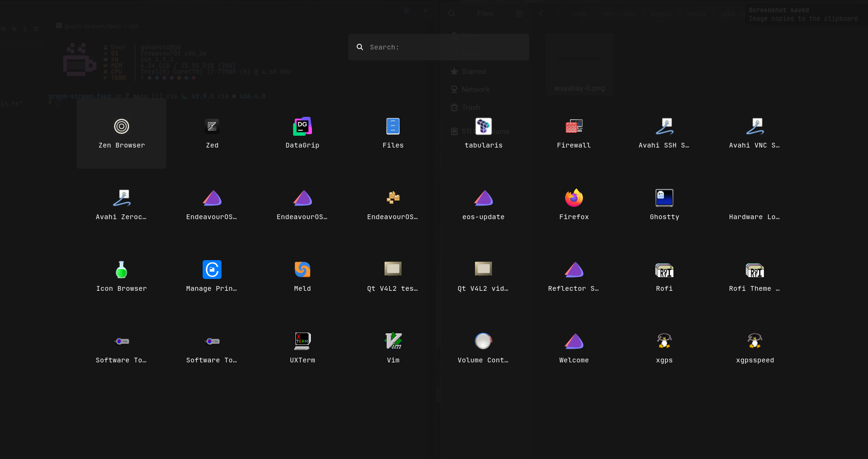Open Qt V4L2 test utility
This screenshot has height=459, width=868.
(393, 277)
